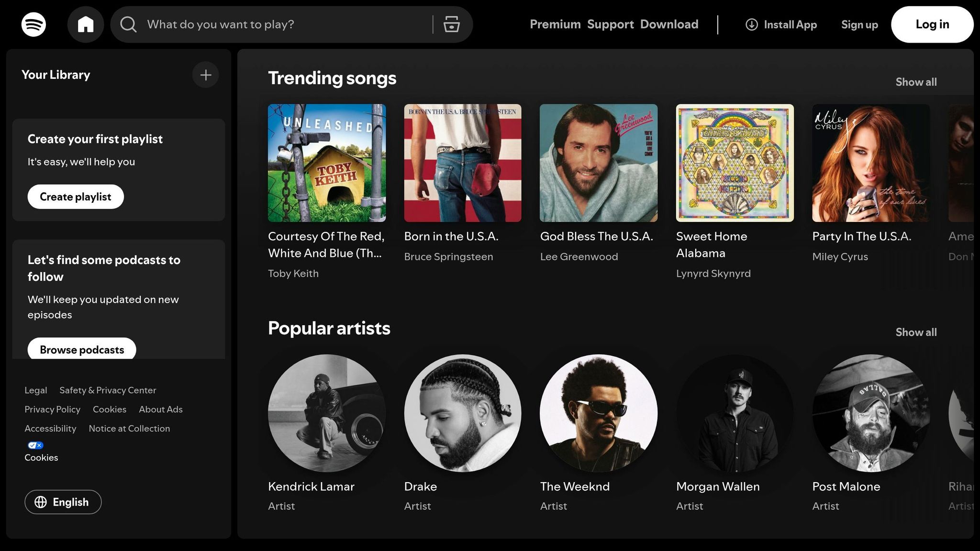Open the Premium menu item
The image size is (980, 551).
[555, 24]
